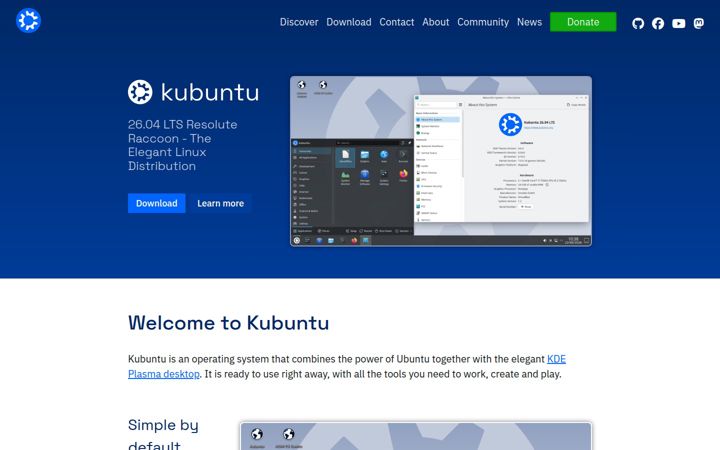Open the GitHub icon link
This screenshot has width=720, height=450.
click(x=638, y=23)
